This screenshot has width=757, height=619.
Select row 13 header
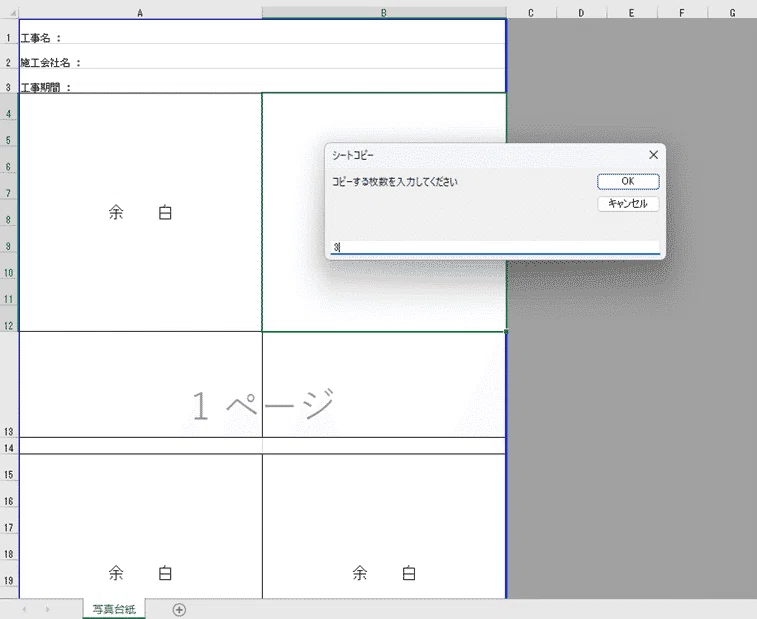(x=9, y=384)
